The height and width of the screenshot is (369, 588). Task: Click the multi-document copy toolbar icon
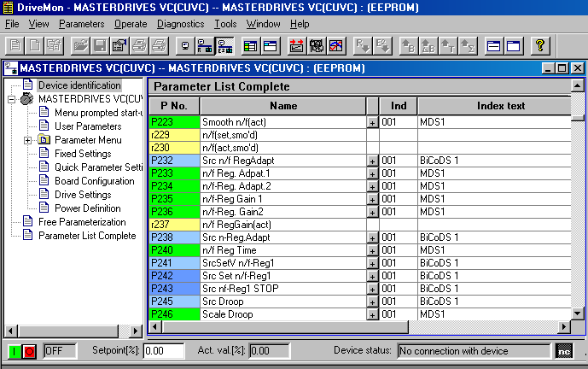click(x=54, y=46)
